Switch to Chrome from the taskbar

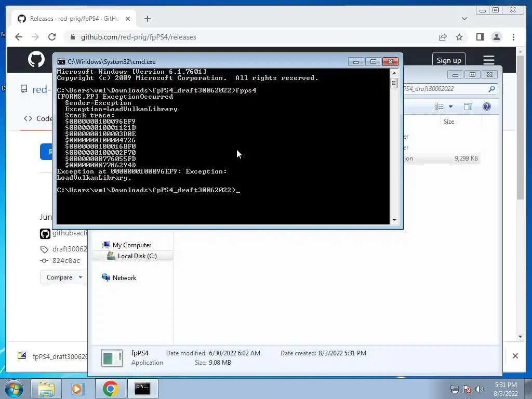[110, 389]
